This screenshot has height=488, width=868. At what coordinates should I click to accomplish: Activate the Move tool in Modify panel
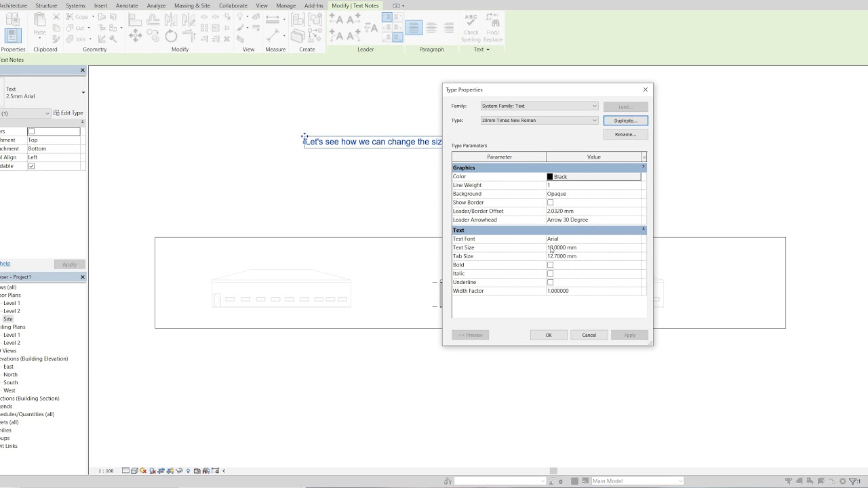pyautogui.click(x=135, y=35)
